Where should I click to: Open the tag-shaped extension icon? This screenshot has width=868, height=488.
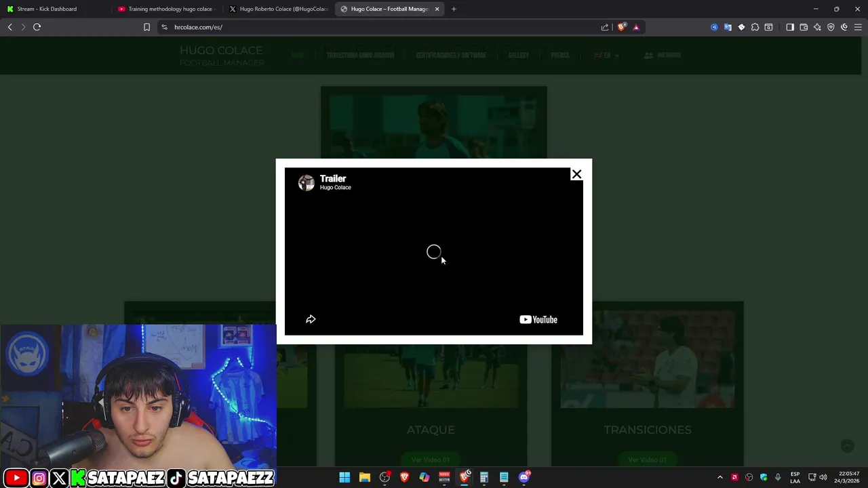(741, 27)
